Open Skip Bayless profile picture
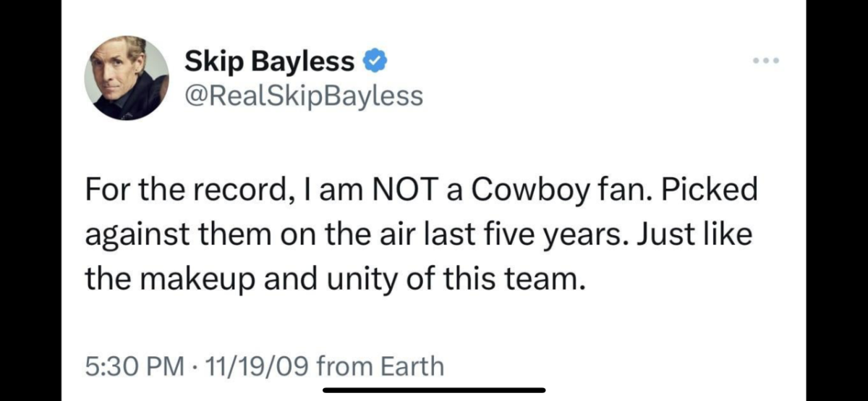The height and width of the screenshot is (401, 868). [x=127, y=77]
